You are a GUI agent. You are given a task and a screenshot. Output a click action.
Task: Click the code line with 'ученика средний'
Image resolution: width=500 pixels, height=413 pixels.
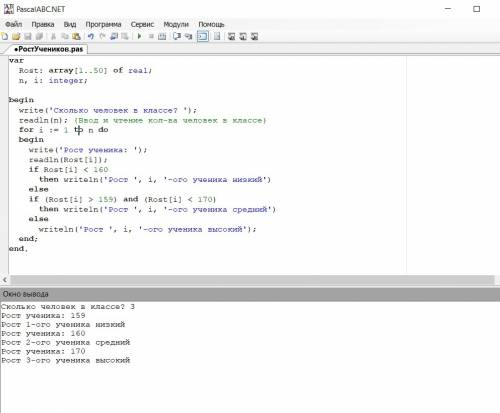click(x=157, y=209)
